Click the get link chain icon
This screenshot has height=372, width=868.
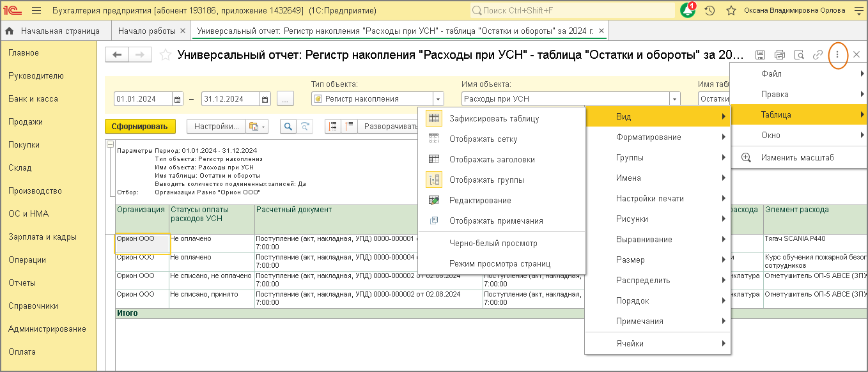click(x=818, y=55)
